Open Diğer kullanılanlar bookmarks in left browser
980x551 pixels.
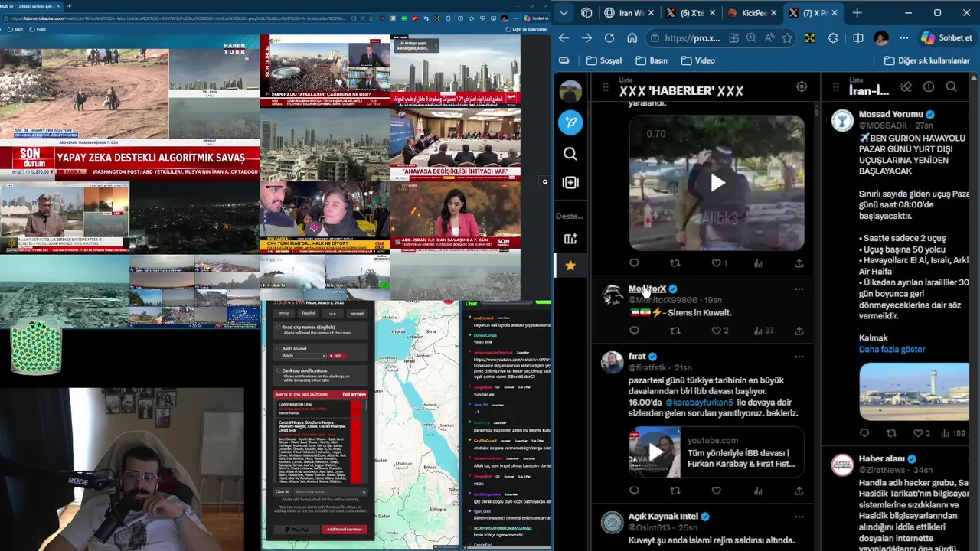click(526, 29)
